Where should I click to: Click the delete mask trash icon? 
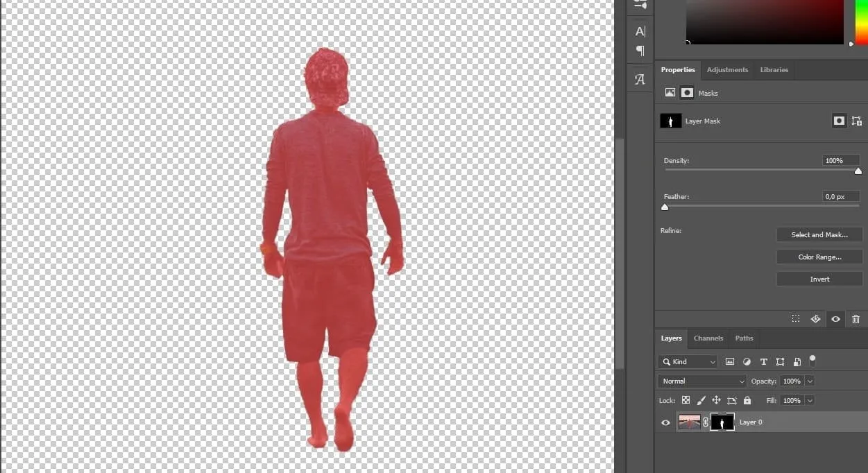(856, 319)
